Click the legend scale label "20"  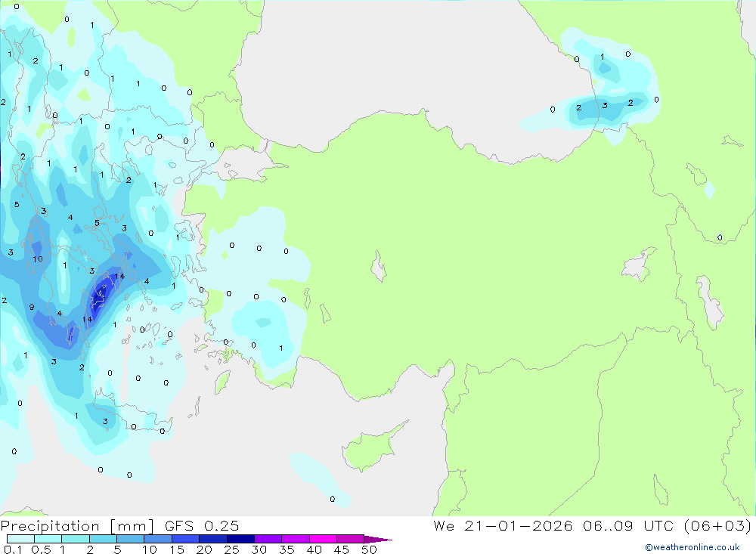point(204,549)
